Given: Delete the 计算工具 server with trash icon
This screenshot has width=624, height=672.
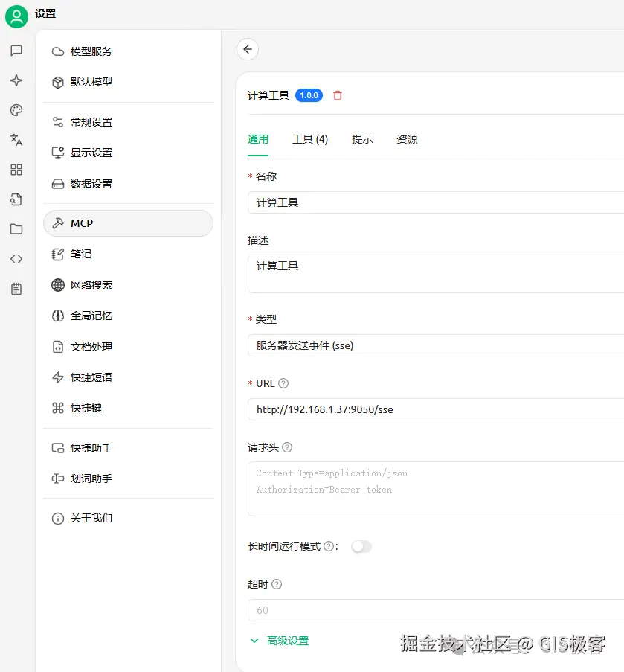Looking at the screenshot, I should [338, 95].
